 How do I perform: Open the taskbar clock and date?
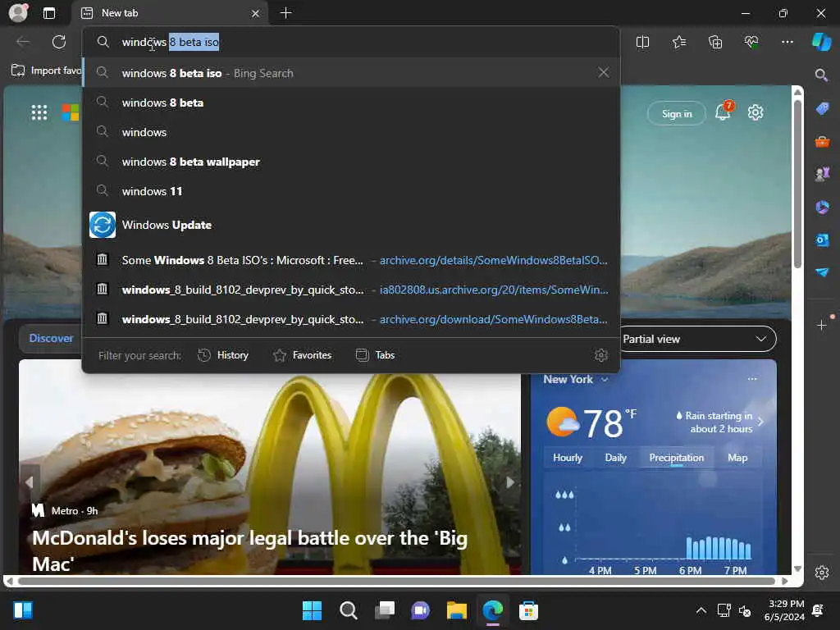[784, 610]
